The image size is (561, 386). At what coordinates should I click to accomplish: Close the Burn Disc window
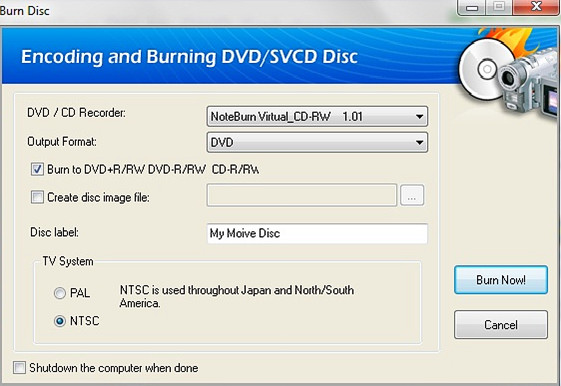(536, 7)
